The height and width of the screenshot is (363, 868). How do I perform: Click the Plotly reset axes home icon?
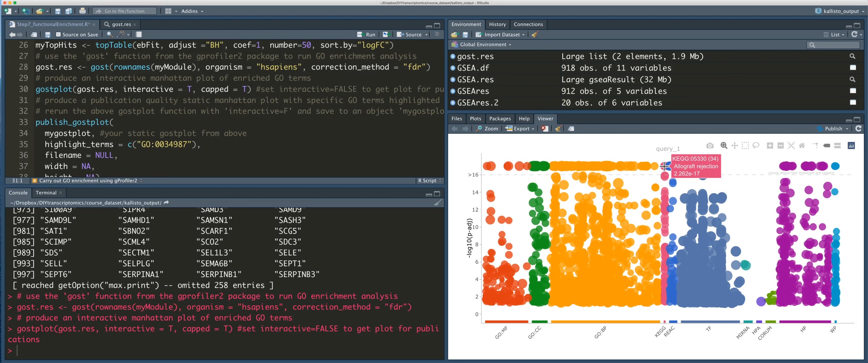click(x=802, y=146)
